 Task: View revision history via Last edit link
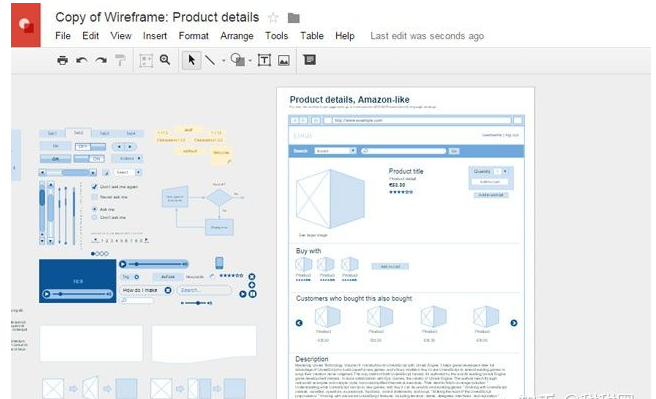(x=427, y=36)
